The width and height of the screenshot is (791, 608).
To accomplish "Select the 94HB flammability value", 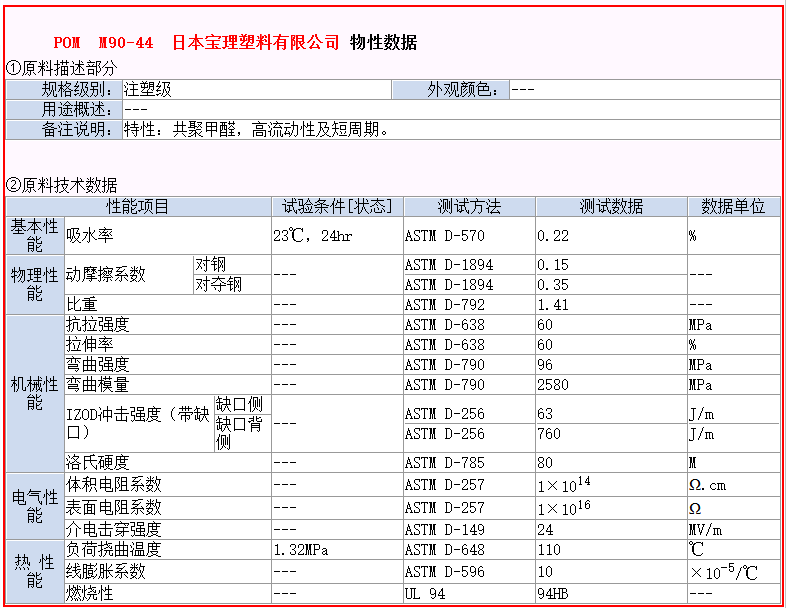I will coord(553,594).
